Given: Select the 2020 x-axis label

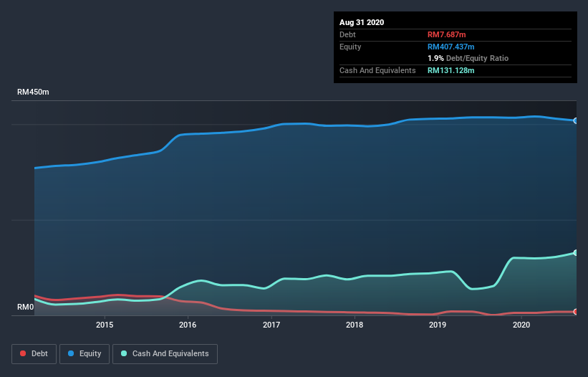Looking at the screenshot, I should tap(521, 325).
